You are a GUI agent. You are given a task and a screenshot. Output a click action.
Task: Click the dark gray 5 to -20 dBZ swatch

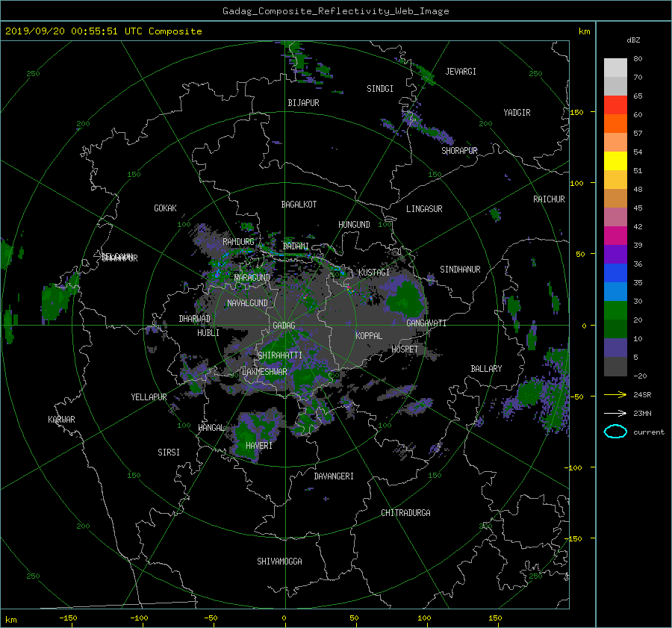click(615, 367)
